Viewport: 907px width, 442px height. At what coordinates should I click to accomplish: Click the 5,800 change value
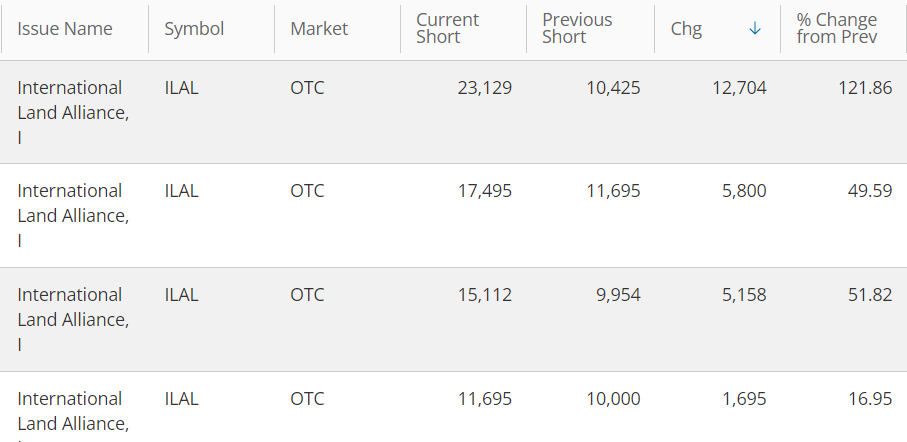[744, 191]
